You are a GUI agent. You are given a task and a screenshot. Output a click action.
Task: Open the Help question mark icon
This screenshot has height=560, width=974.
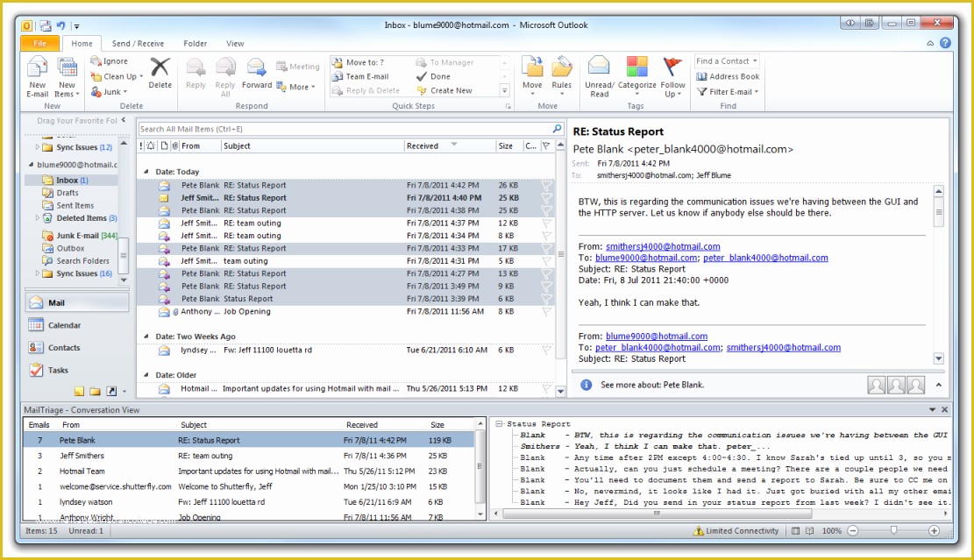pos(945,43)
